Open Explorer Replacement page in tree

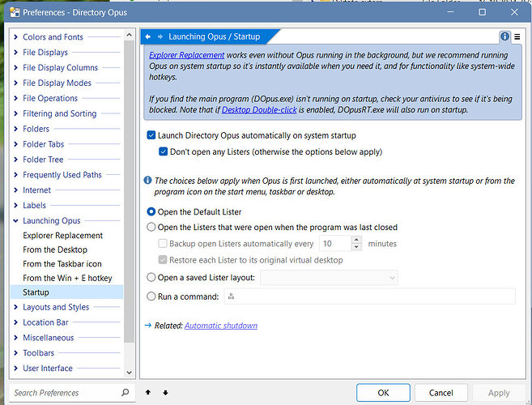[63, 235]
